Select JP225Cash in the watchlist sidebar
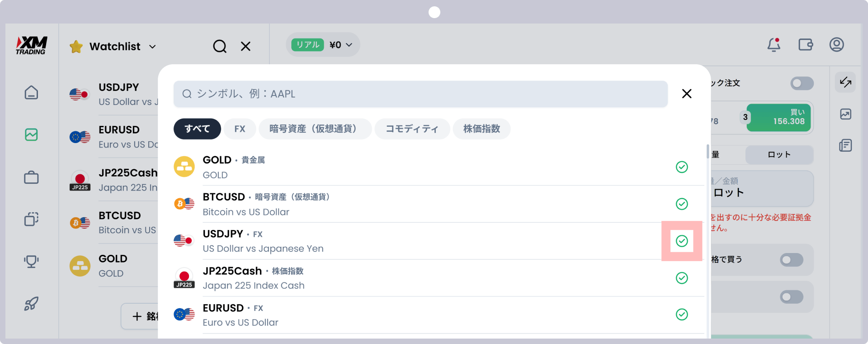868x344 pixels. click(114, 180)
